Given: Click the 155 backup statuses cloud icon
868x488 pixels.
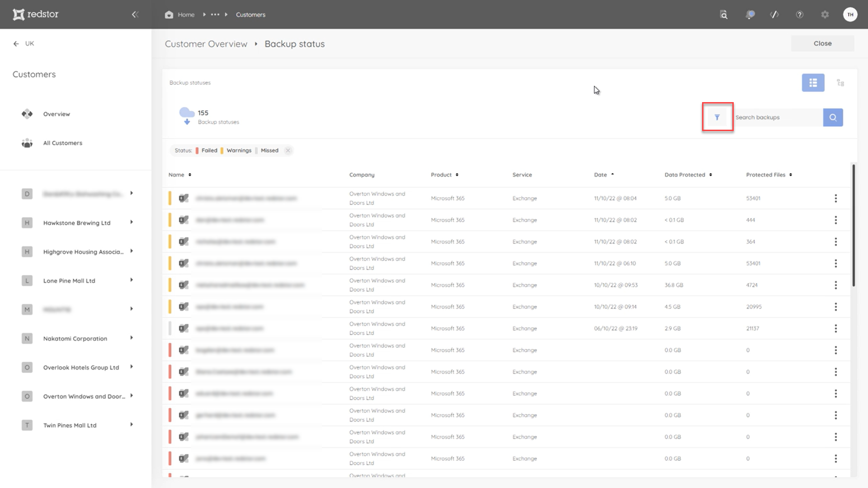Looking at the screenshot, I should pos(187,116).
